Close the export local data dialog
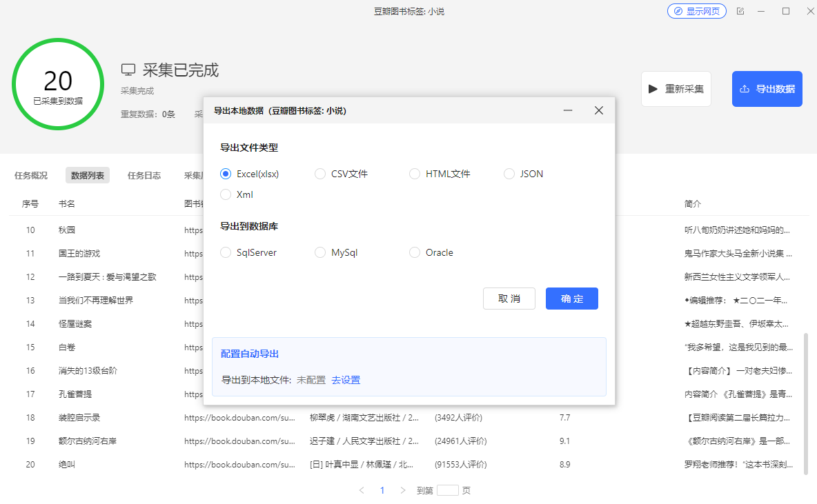Image resolution: width=817 pixels, height=504 pixels. (599, 110)
